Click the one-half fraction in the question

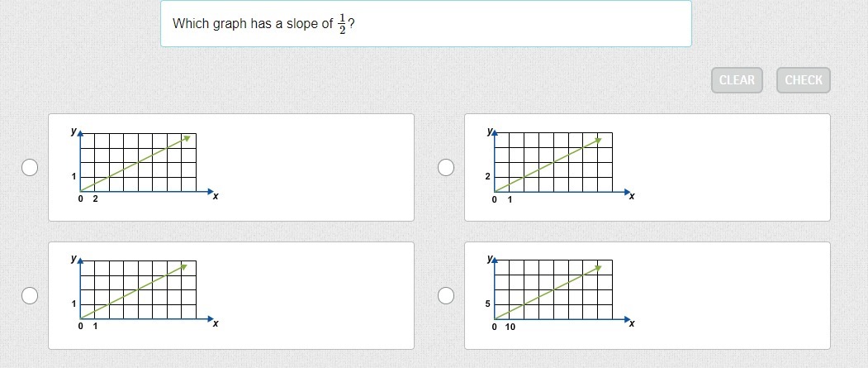342,24
